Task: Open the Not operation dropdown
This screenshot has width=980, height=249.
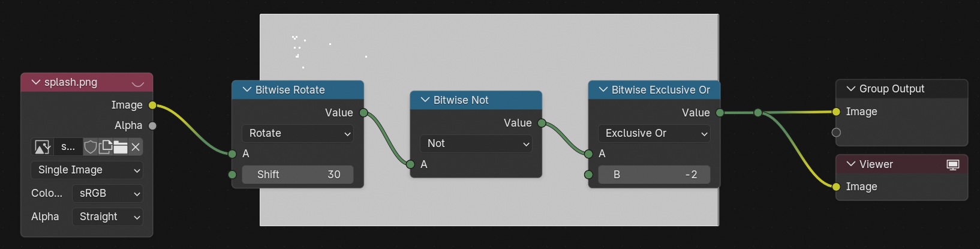Action: (476, 144)
